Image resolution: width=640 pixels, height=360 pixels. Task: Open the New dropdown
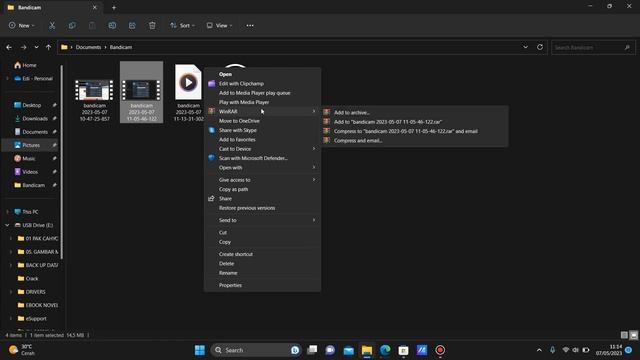(x=22, y=25)
